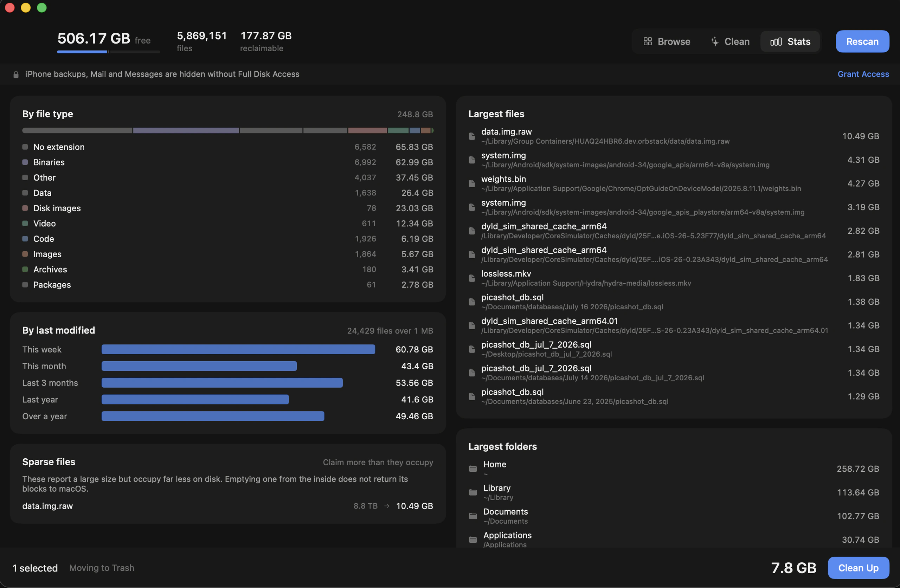Click file icon of dyld_sim_shared_cache_arm64 sized 2.81 GB
900x588 pixels.
tap(472, 254)
